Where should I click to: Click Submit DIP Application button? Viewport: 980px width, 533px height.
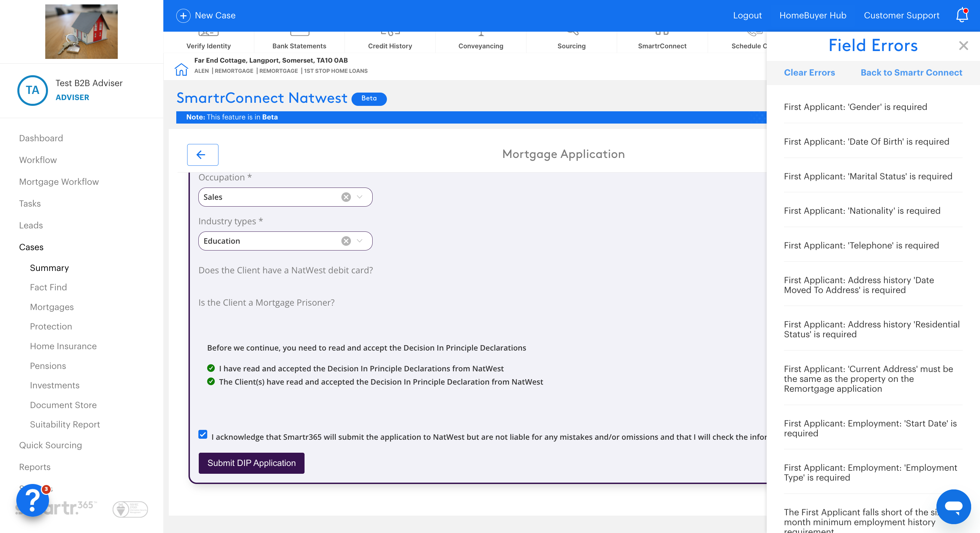251,463
